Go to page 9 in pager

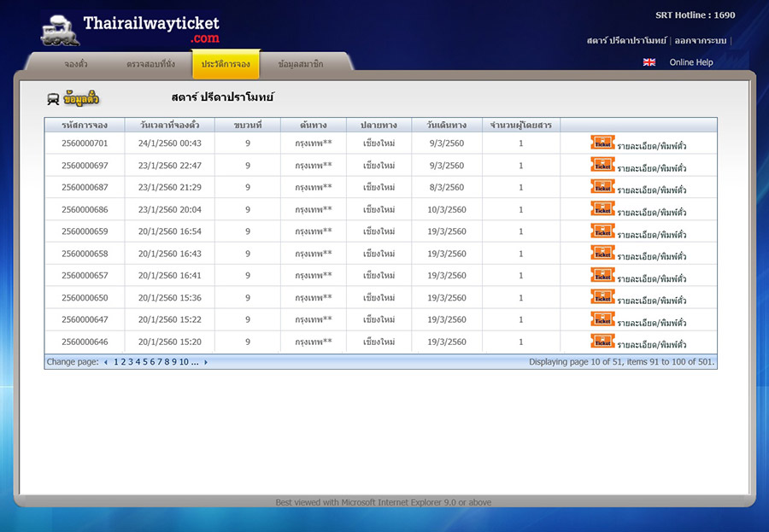(174, 362)
